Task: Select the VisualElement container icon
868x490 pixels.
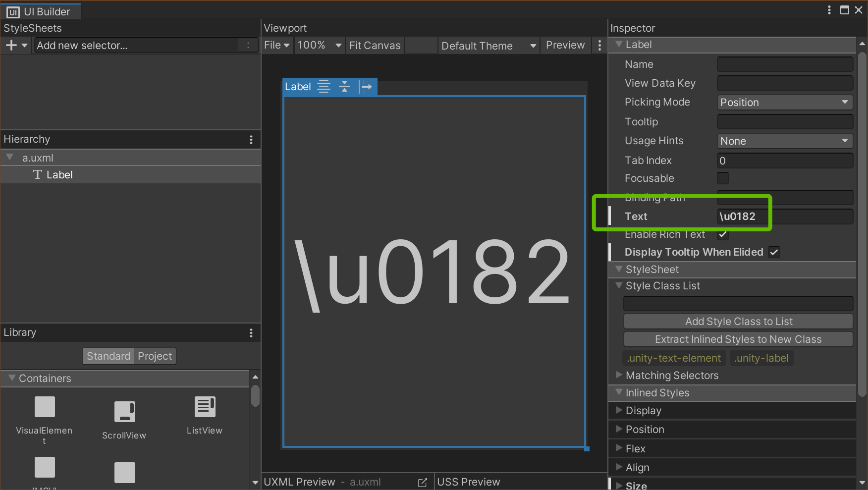Action: [45, 406]
